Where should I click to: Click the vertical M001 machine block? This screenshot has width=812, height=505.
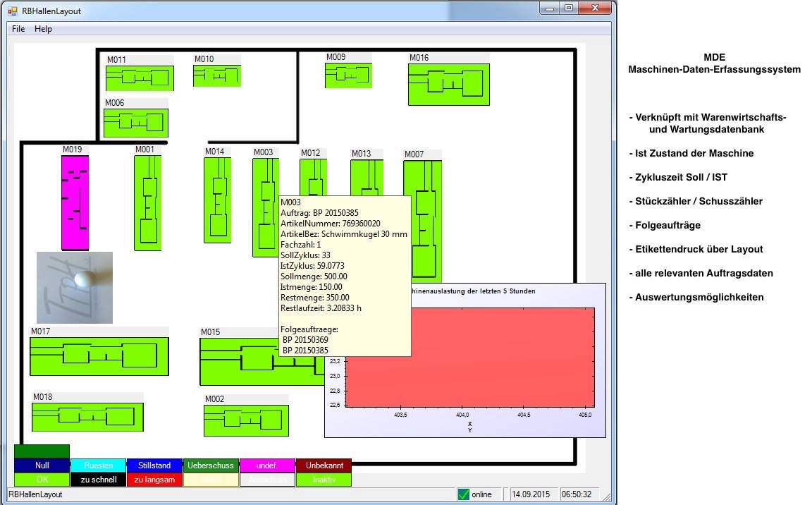pos(147,203)
